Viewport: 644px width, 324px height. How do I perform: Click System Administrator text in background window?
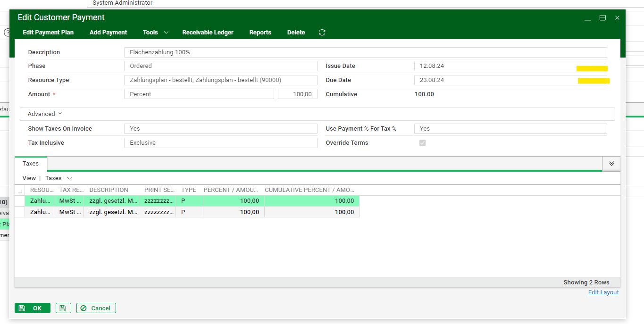click(x=123, y=3)
